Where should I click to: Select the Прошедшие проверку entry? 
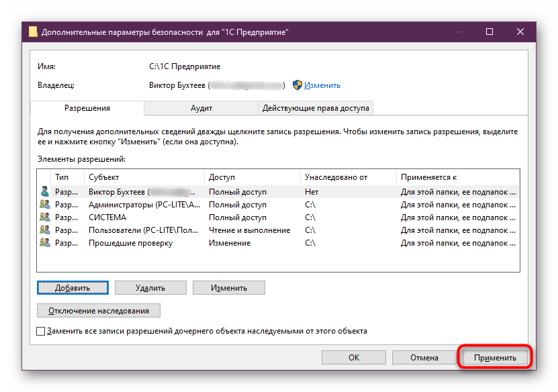(278, 243)
